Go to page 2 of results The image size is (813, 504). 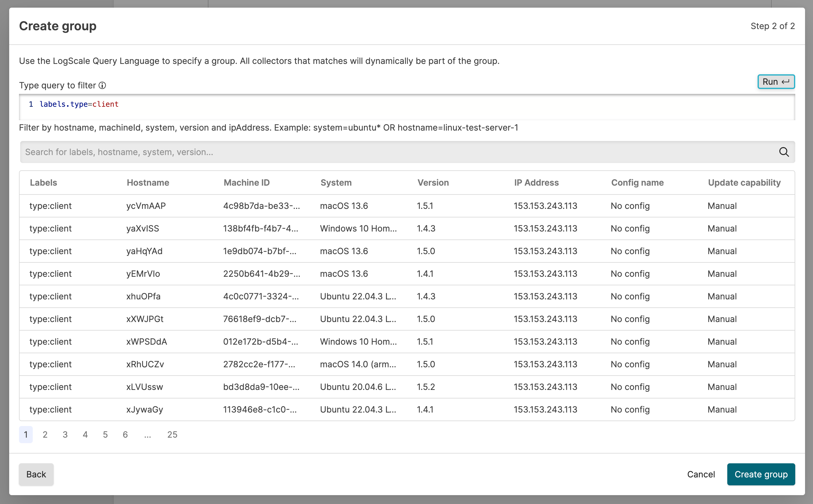pos(45,434)
